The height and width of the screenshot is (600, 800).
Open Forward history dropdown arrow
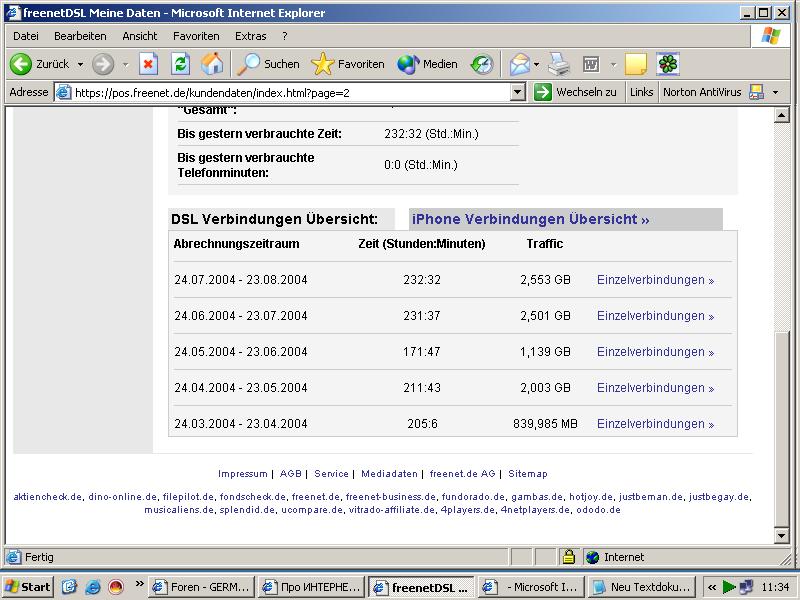click(x=125, y=64)
